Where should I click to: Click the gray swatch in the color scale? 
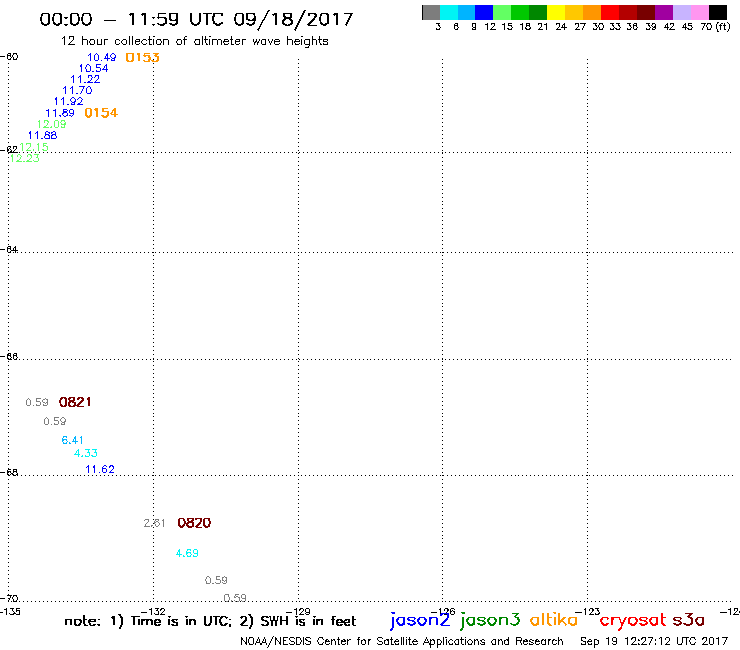(431, 12)
